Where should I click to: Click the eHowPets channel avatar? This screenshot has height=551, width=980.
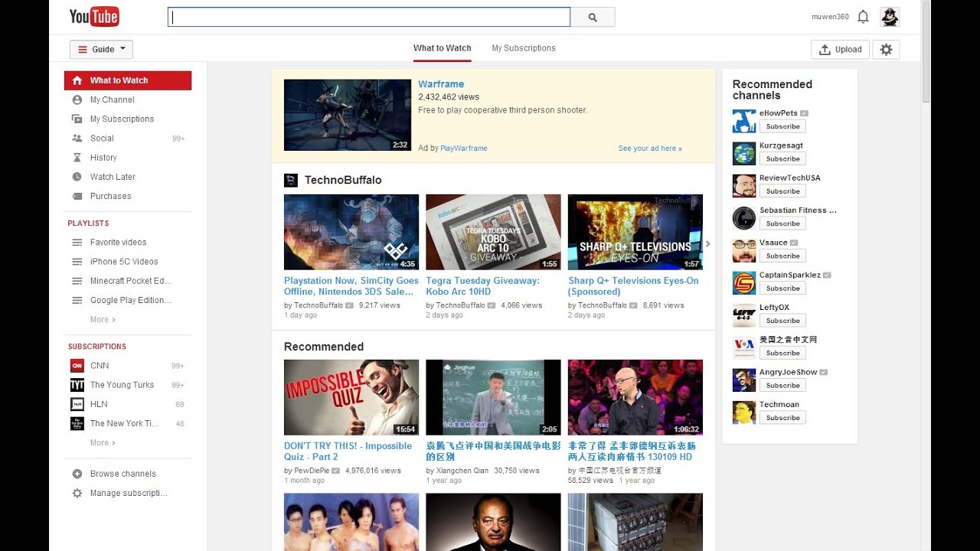click(x=744, y=121)
